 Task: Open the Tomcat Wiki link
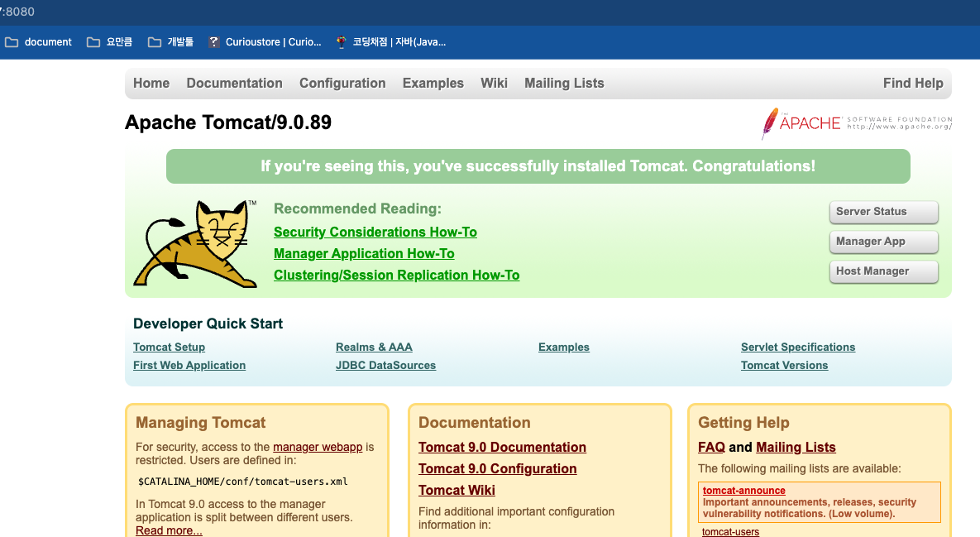[457, 490]
